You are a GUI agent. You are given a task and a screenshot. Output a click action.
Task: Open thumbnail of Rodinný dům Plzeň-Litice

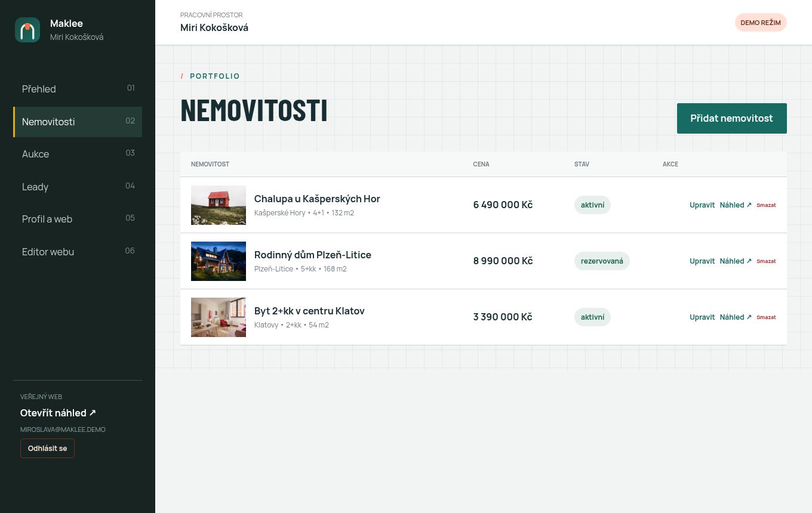tap(219, 261)
